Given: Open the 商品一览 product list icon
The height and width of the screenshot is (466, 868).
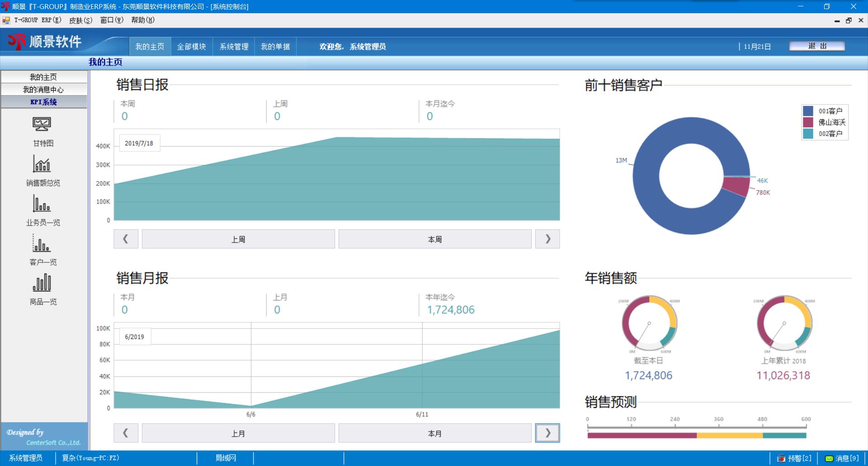Looking at the screenshot, I should [x=42, y=283].
